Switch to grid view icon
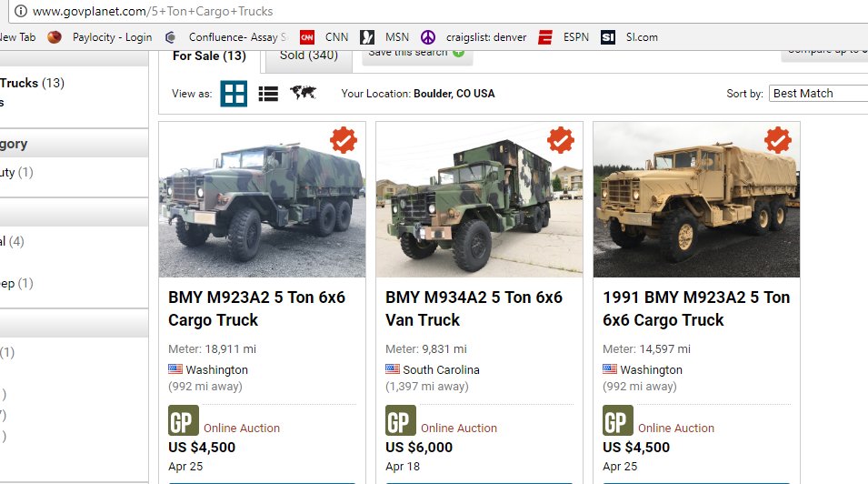 pos(234,94)
